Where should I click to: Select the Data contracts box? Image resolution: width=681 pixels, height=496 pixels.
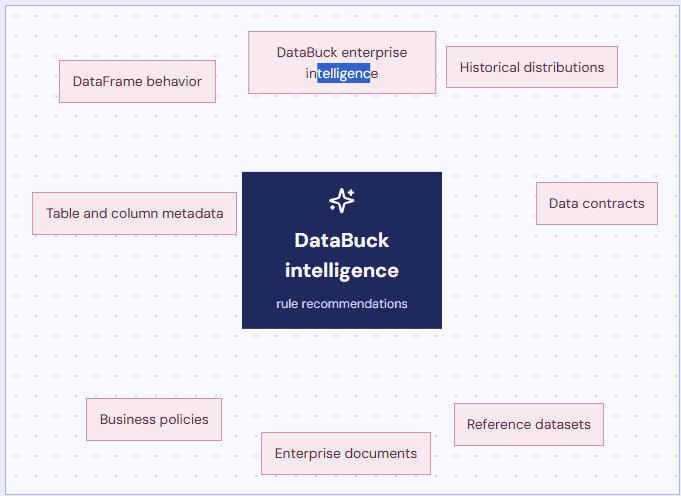597,204
